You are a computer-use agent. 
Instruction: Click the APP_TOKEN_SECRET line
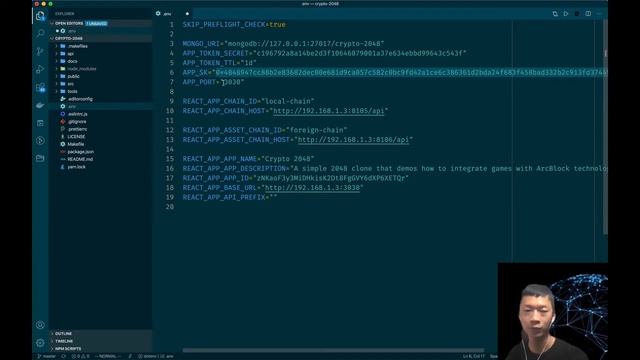tap(324, 53)
